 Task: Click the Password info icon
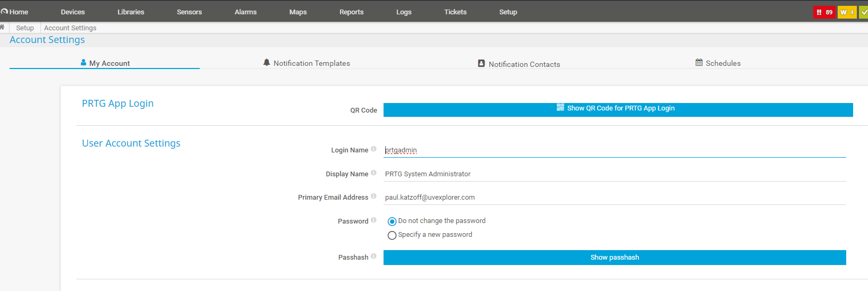tap(373, 220)
